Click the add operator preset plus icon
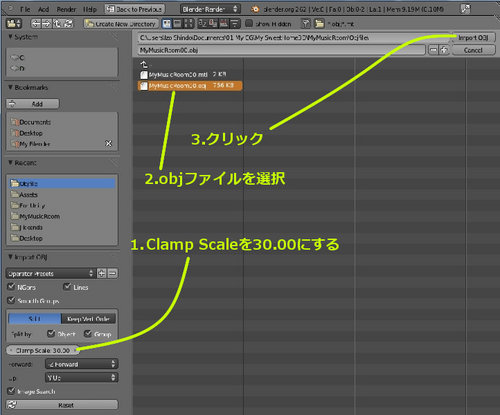500x415 pixels. (x=102, y=273)
